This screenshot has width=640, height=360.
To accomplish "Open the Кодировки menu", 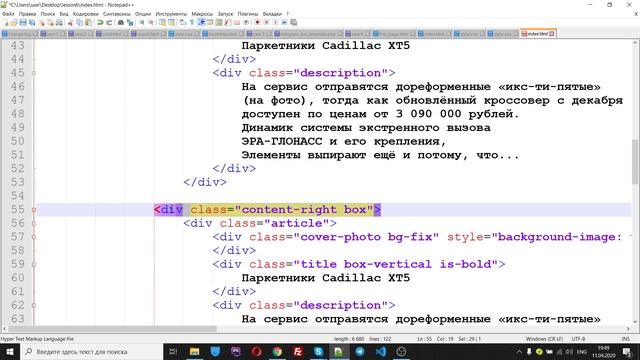I will click(x=86, y=14).
